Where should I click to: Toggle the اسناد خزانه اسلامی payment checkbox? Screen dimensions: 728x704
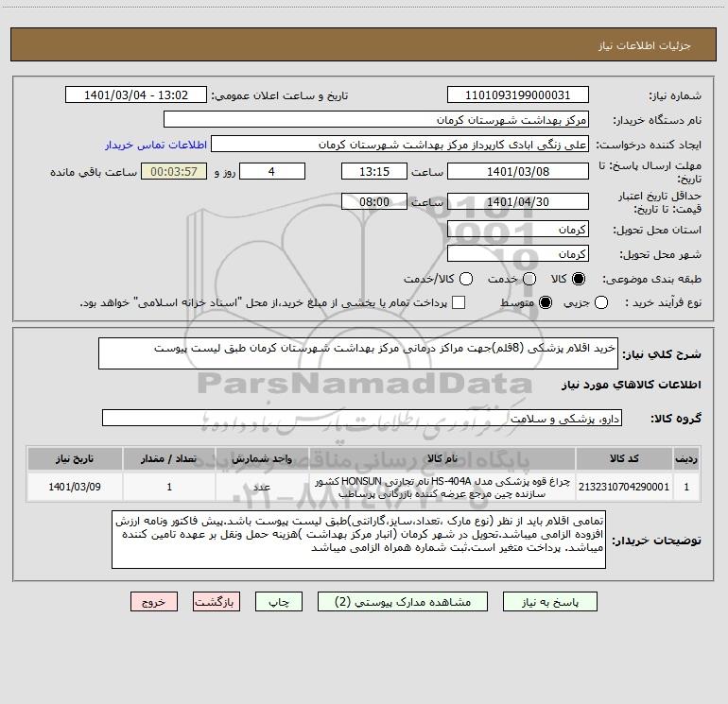(x=459, y=302)
